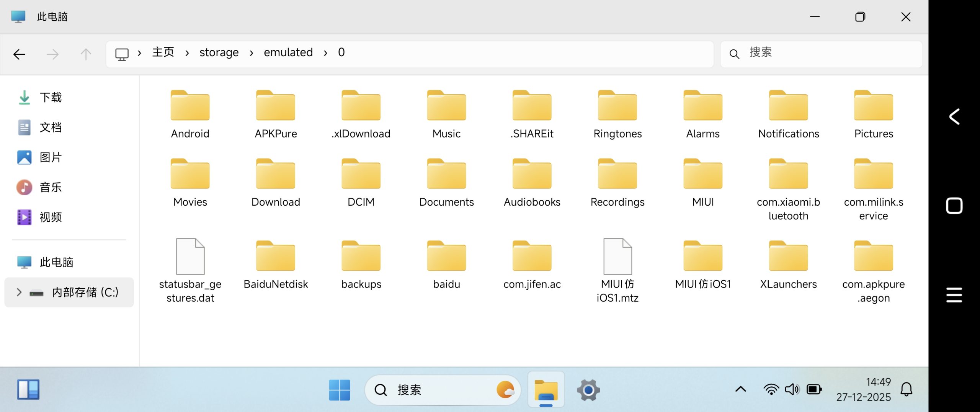Open 图片 from the sidebar
The height and width of the screenshot is (412, 980).
coord(50,157)
